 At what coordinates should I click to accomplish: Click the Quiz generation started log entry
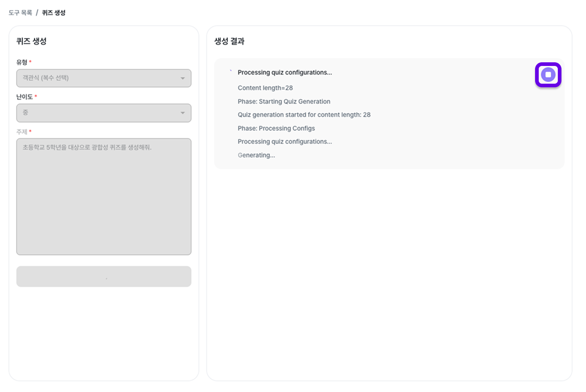[x=304, y=115]
